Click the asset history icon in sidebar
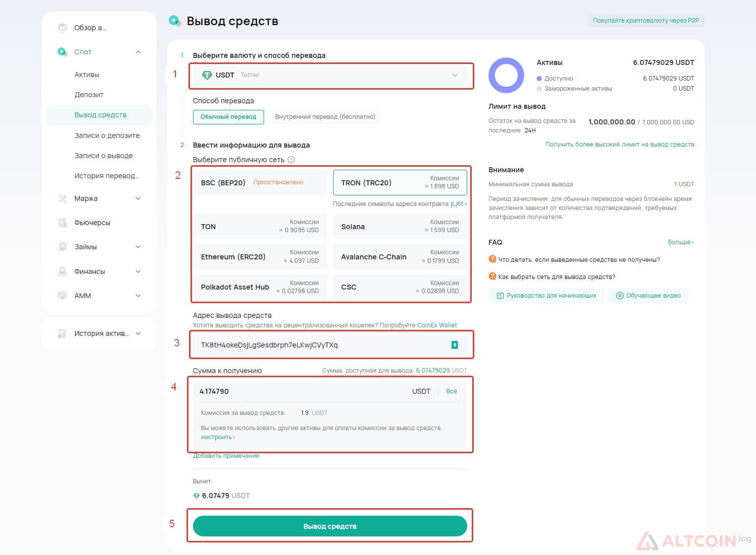This screenshot has height=555, width=756. coord(62,333)
